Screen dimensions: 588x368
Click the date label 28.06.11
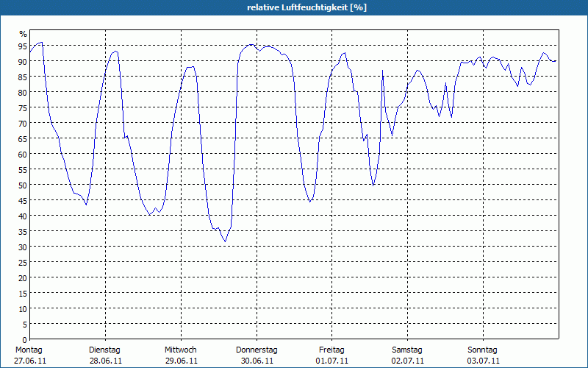[106, 361]
